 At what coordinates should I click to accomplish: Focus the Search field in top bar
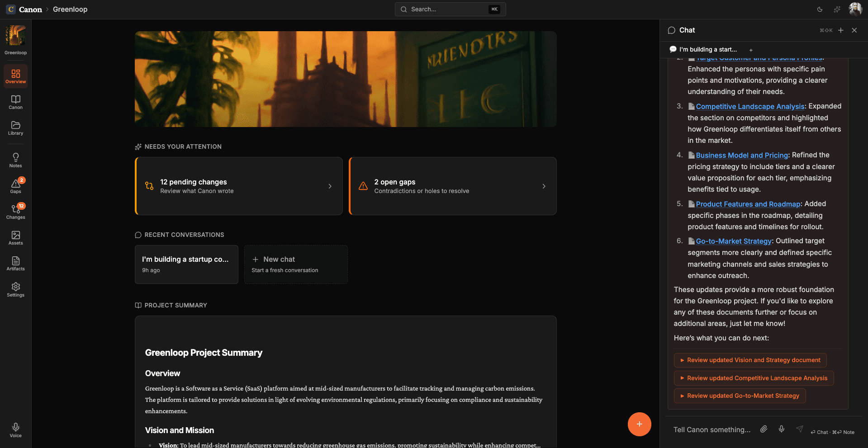click(450, 9)
